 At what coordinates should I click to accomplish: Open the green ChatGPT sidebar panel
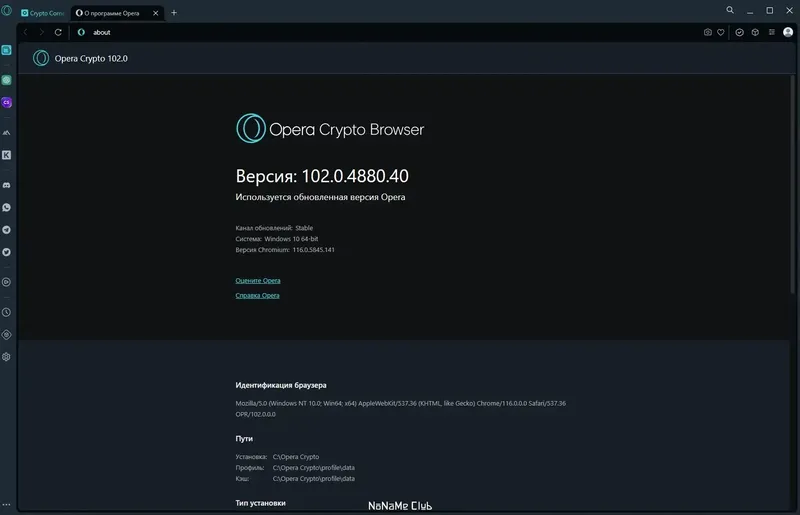[x=7, y=80]
